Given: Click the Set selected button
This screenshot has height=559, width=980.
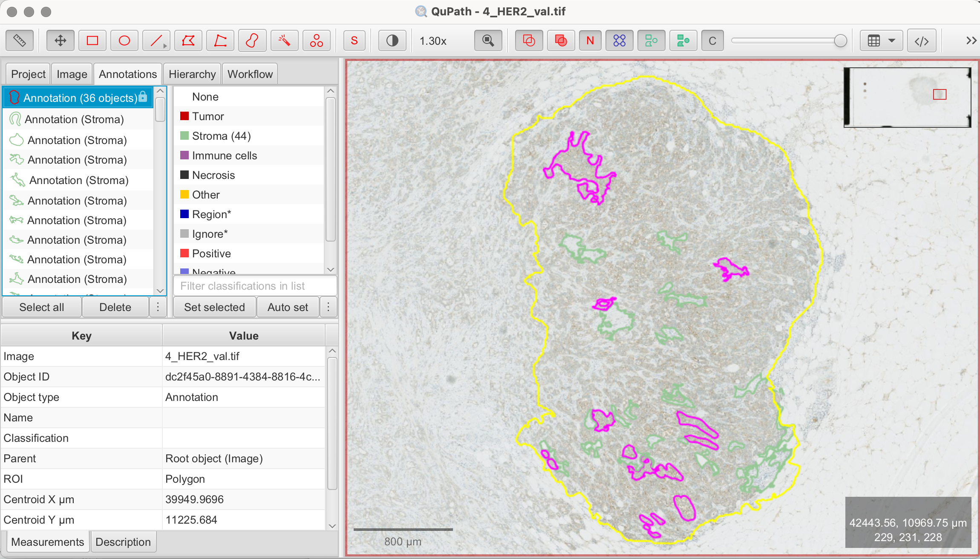Looking at the screenshot, I should pyautogui.click(x=214, y=307).
